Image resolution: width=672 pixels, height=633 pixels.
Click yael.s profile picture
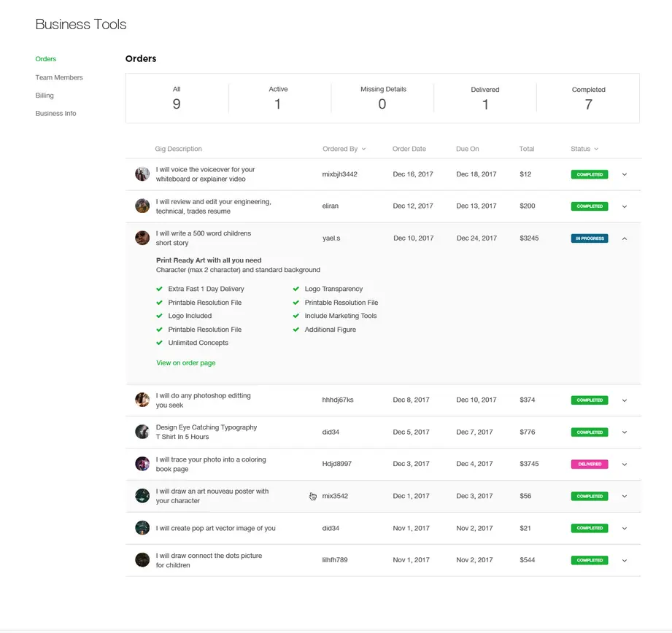(x=142, y=237)
